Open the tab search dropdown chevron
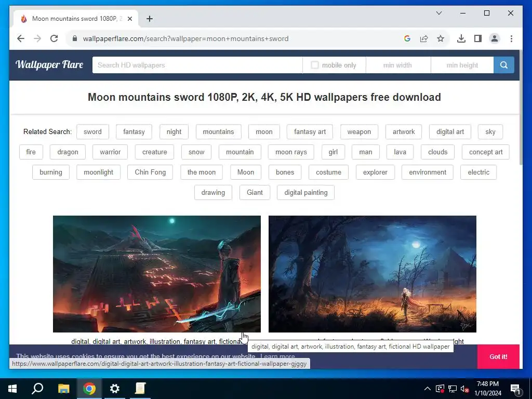This screenshot has width=532, height=399. [439, 13]
